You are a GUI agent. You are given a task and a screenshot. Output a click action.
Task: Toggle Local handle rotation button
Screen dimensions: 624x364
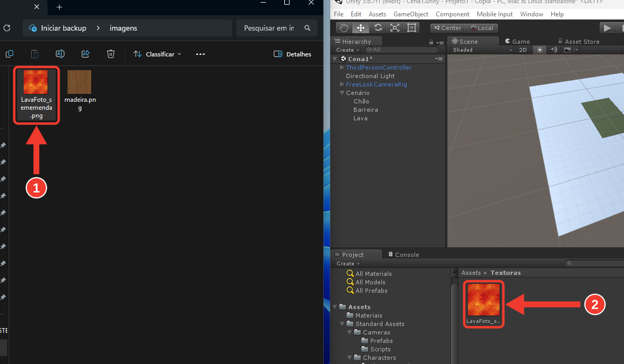pos(482,28)
